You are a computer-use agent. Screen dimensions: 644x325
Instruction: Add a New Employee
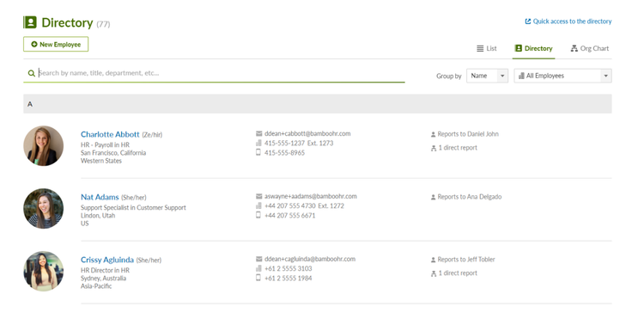[56, 45]
